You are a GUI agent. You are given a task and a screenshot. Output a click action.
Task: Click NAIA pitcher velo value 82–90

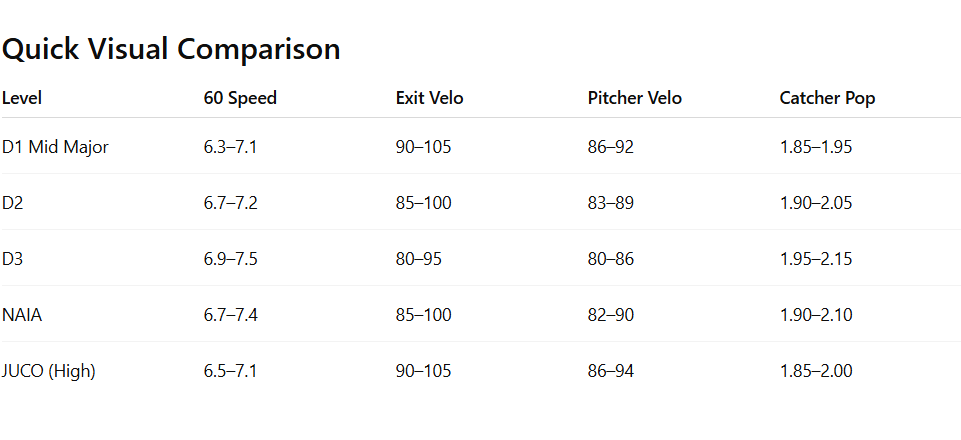611,315
